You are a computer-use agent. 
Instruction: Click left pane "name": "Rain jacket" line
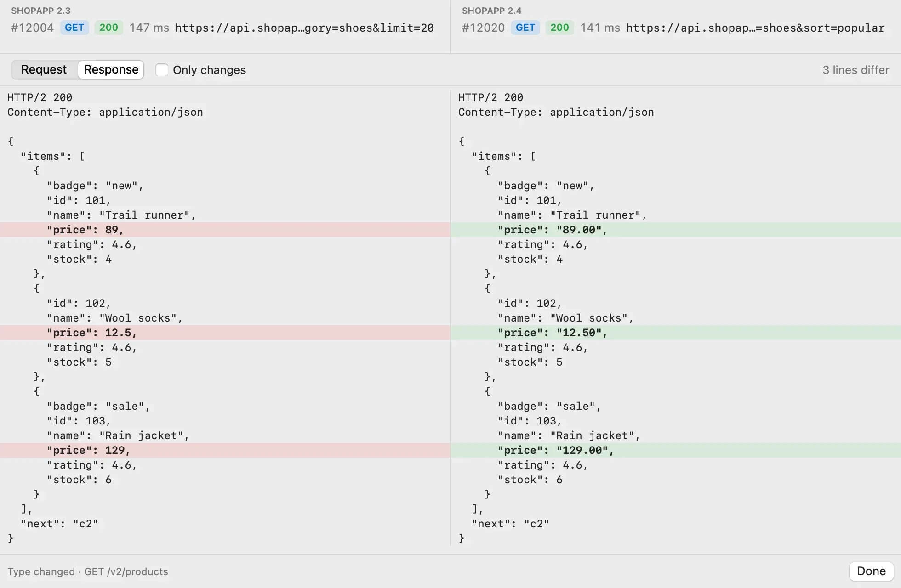click(118, 435)
